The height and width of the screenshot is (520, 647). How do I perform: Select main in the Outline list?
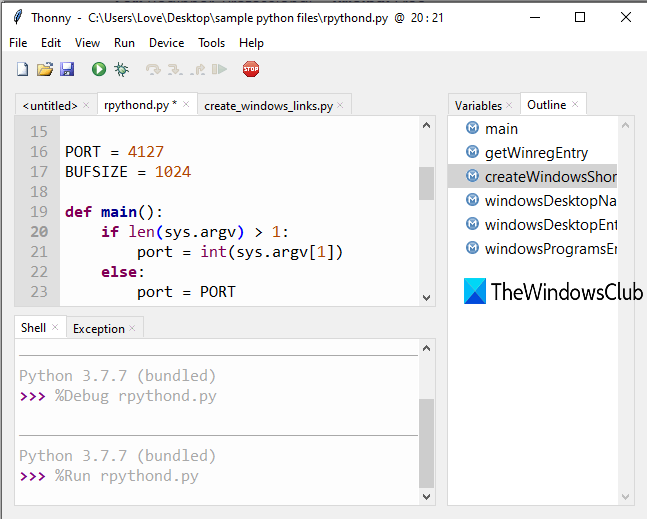click(501, 129)
